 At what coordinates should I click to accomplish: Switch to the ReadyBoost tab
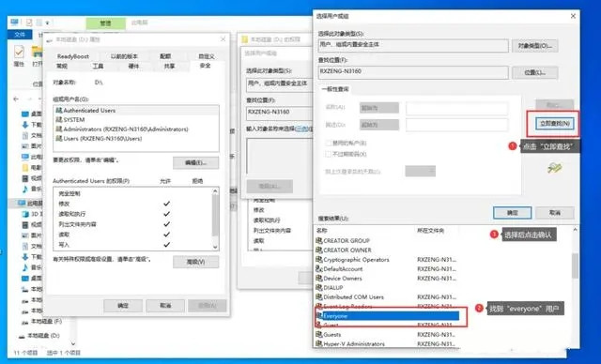coord(73,56)
